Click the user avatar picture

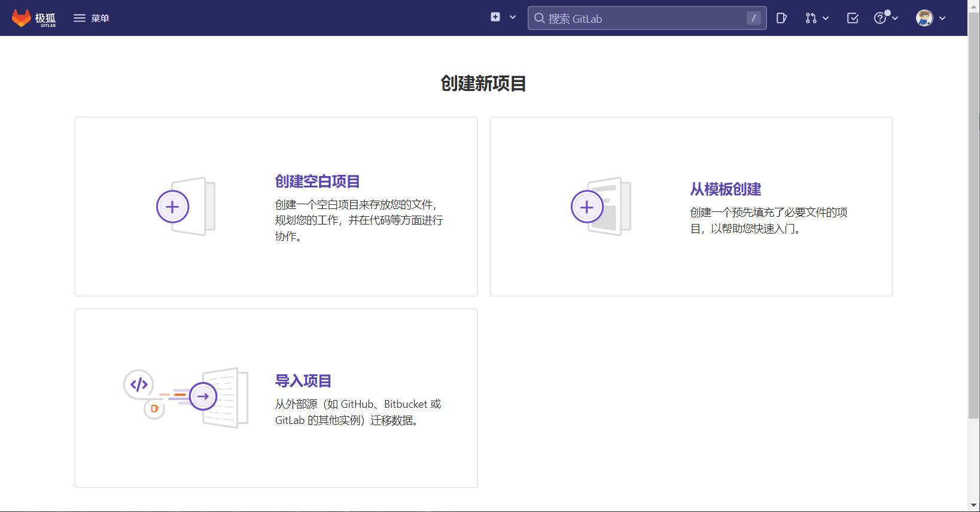tap(924, 18)
